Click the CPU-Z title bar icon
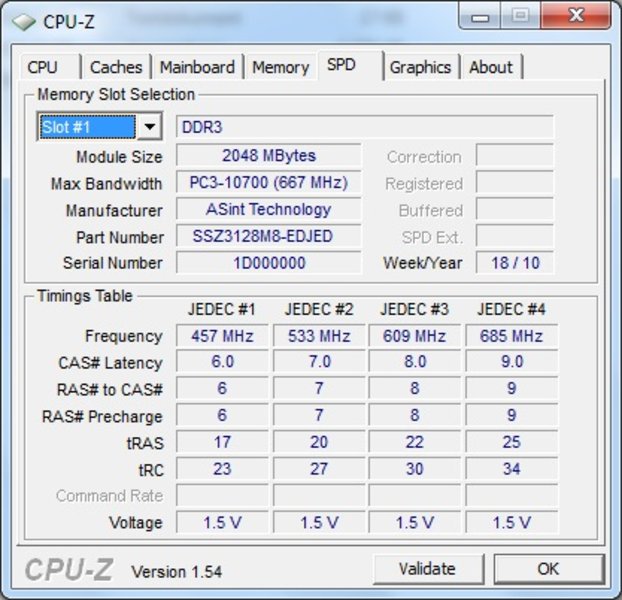Viewport: 622px width, 600px height. click(x=22, y=21)
